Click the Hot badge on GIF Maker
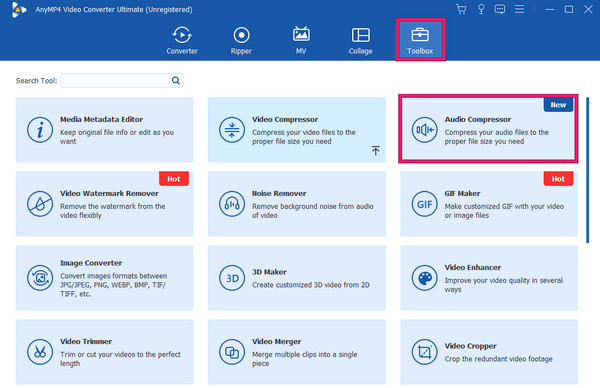The width and height of the screenshot is (600, 388). click(558, 179)
